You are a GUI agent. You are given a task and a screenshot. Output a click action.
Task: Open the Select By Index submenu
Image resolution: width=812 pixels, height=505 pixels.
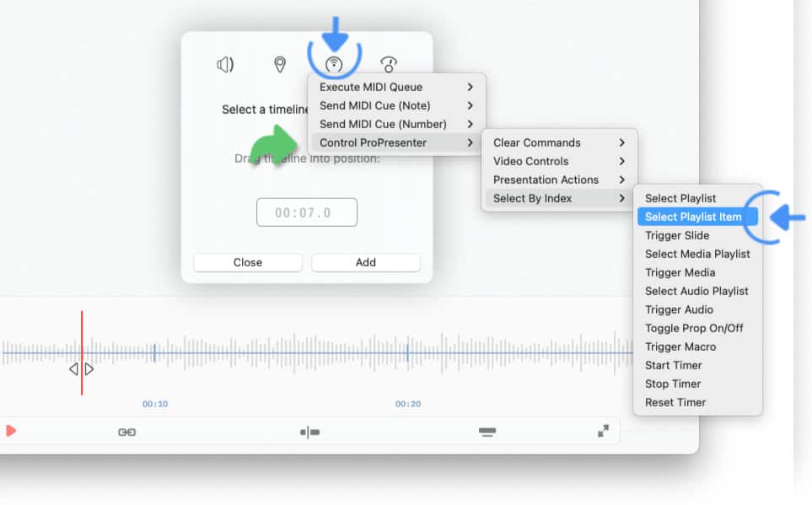559,198
